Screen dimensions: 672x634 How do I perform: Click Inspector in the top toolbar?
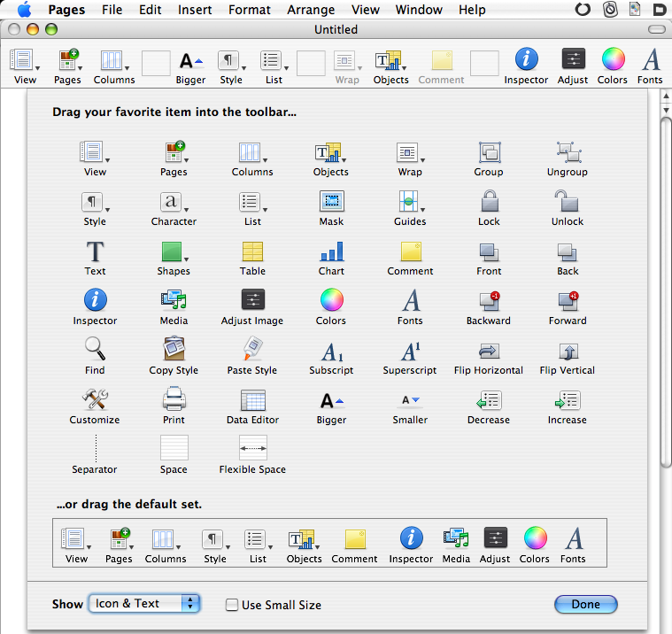click(526, 66)
